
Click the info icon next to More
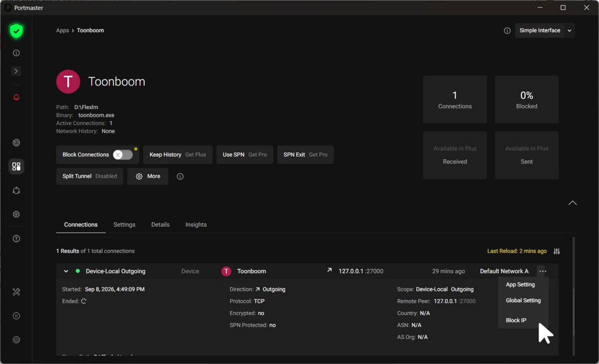180,176
